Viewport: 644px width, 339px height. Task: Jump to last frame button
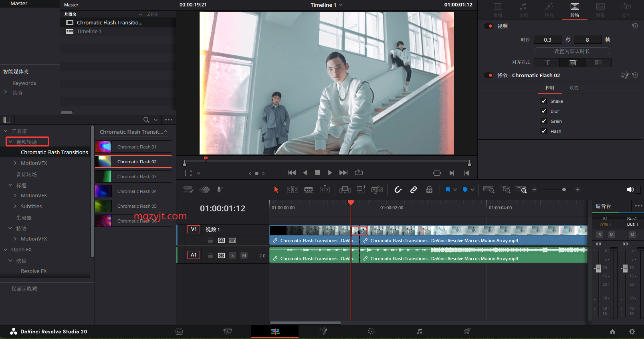click(343, 173)
